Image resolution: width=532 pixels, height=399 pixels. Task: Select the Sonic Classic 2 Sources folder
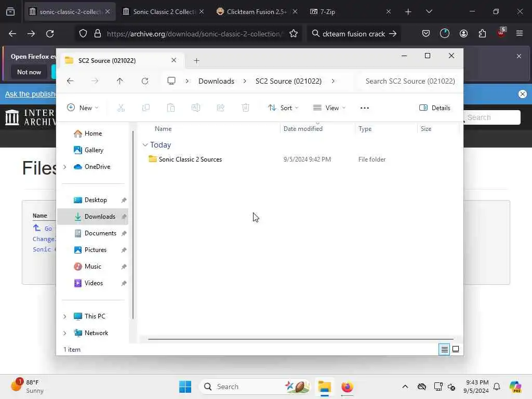tap(190, 159)
